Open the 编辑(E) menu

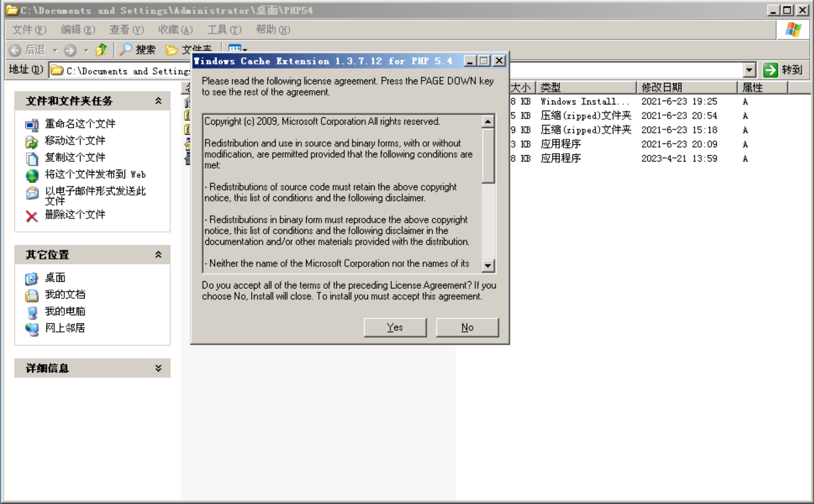pyautogui.click(x=78, y=30)
